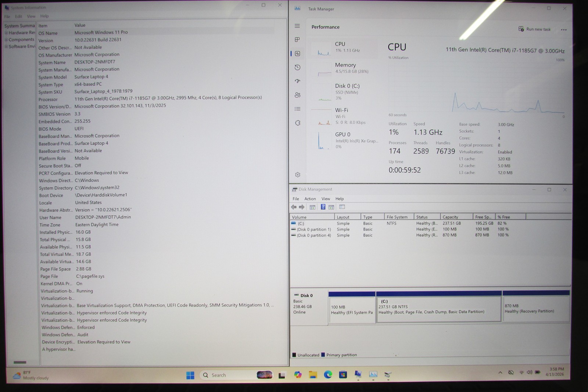Click Show/Hide Action Pane icon in Disk Management
Viewport: 588px width, 392px height.
331,207
